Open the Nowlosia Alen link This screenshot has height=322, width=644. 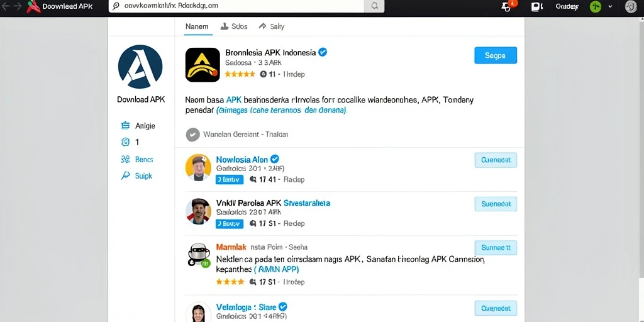pyautogui.click(x=241, y=159)
